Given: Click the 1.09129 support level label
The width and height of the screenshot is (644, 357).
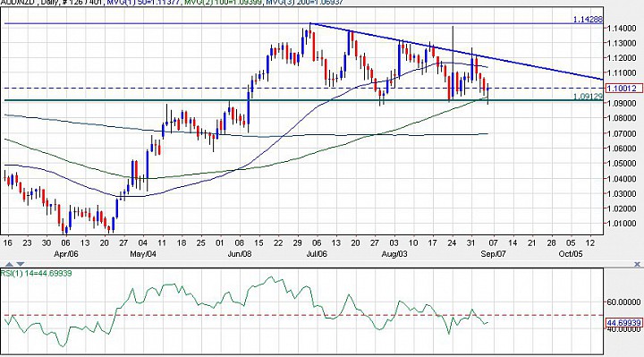Looking at the screenshot, I should point(588,96).
